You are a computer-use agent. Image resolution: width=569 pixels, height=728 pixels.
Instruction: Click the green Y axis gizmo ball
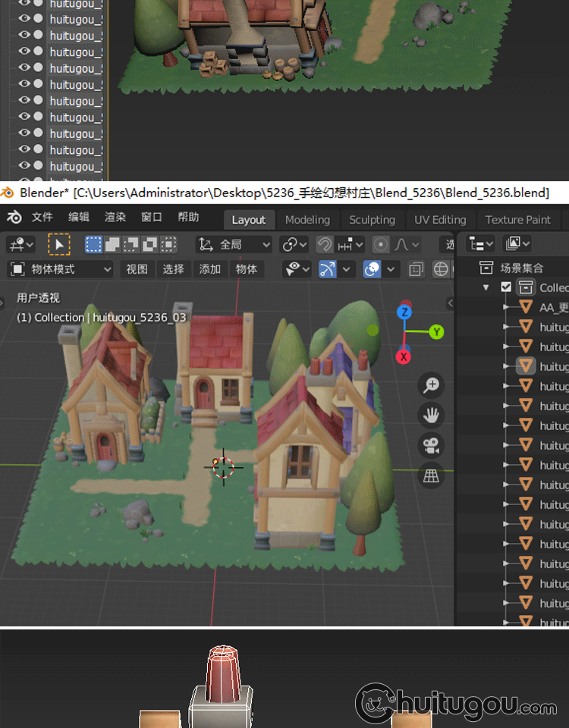436,331
